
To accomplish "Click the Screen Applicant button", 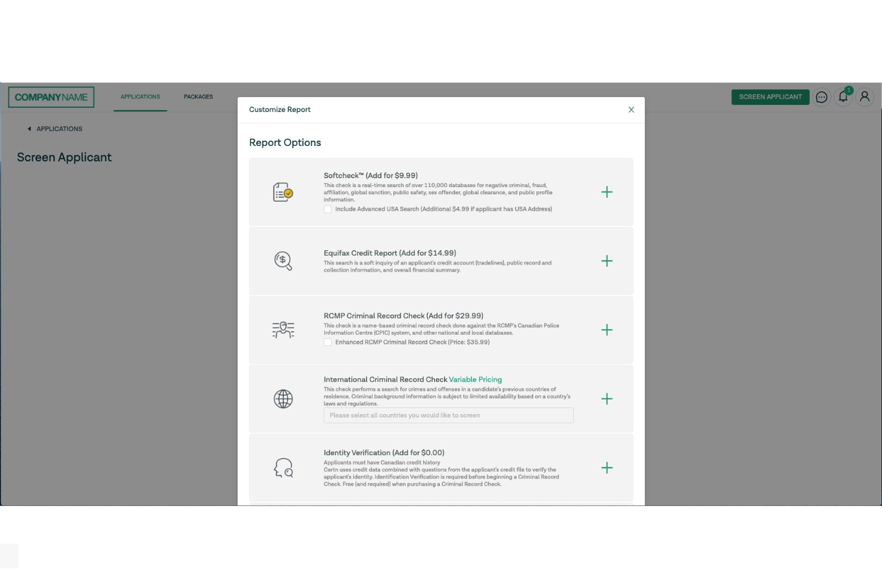I will pyautogui.click(x=770, y=97).
